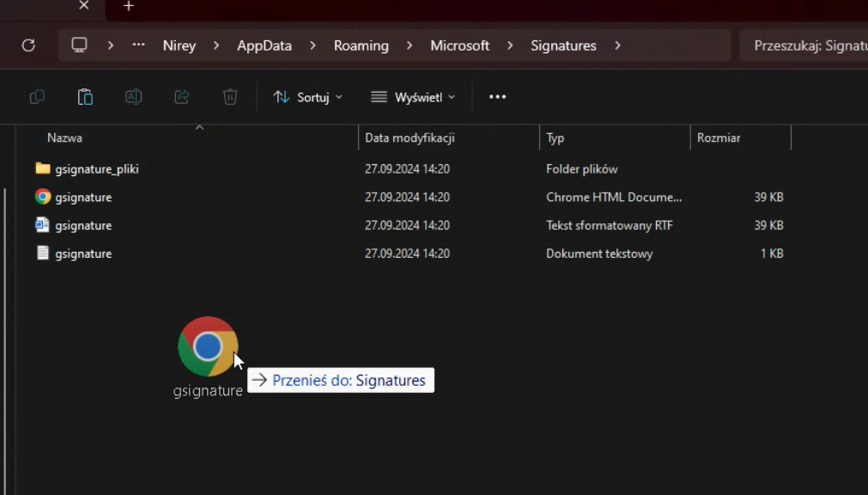Click the Refresh button
Viewport: 868px width, 495px height.
coord(29,46)
